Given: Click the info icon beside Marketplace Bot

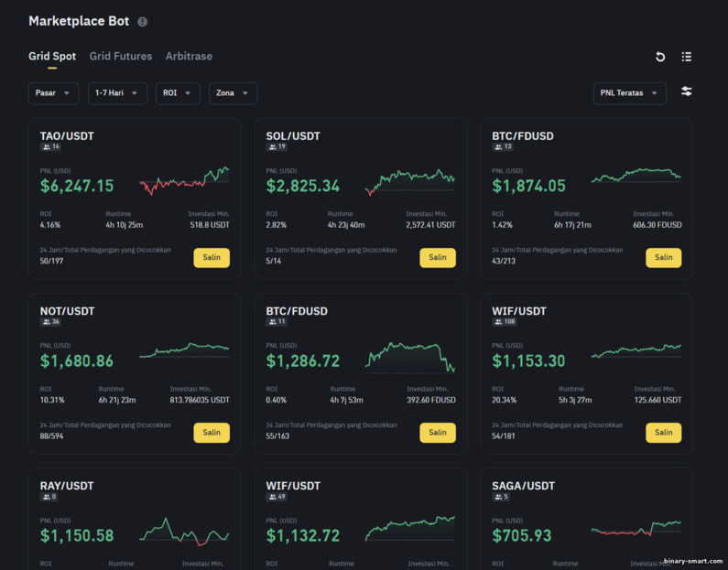Looking at the screenshot, I should pyautogui.click(x=143, y=22).
